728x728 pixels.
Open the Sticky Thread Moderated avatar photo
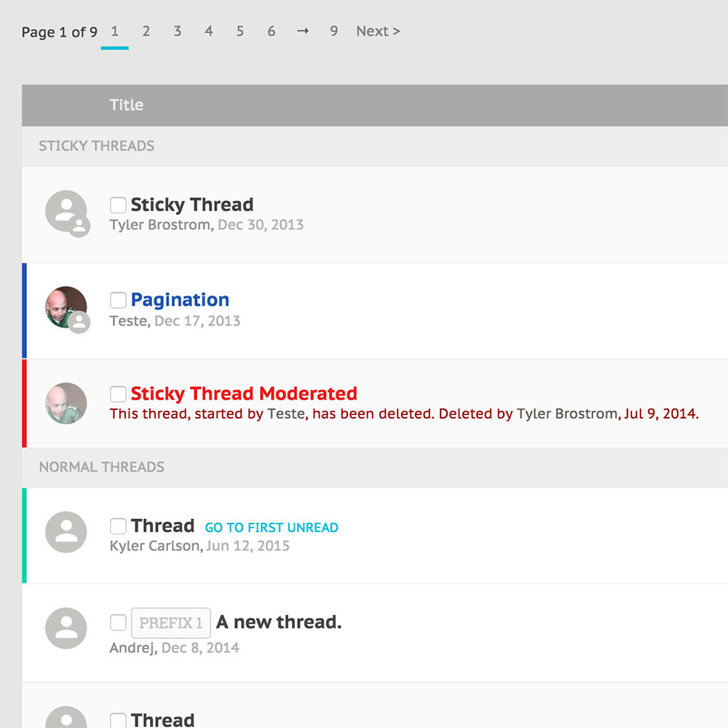pos(66,403)
